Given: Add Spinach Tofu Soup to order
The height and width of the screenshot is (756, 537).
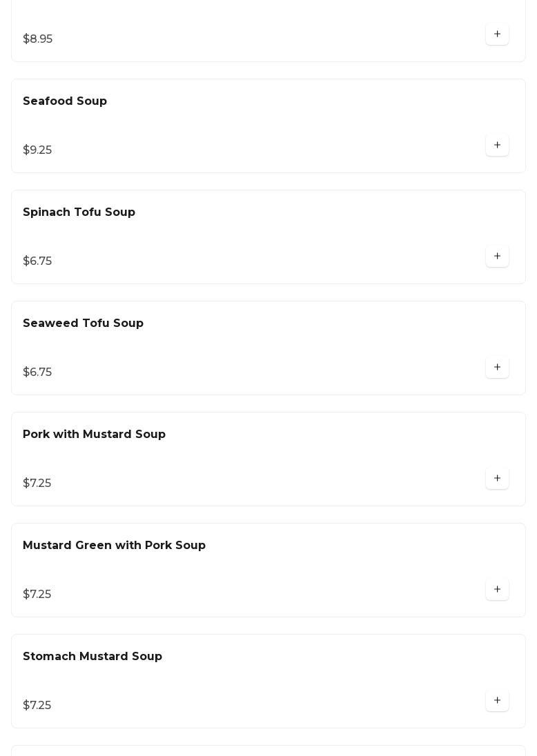Looking at the screenshot, I should (497, 257).
